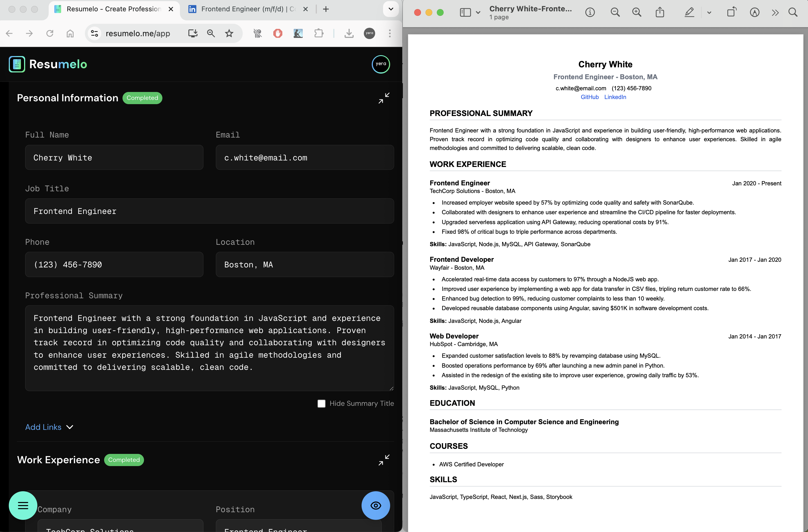Zoom out on the PDF preview

615,12
